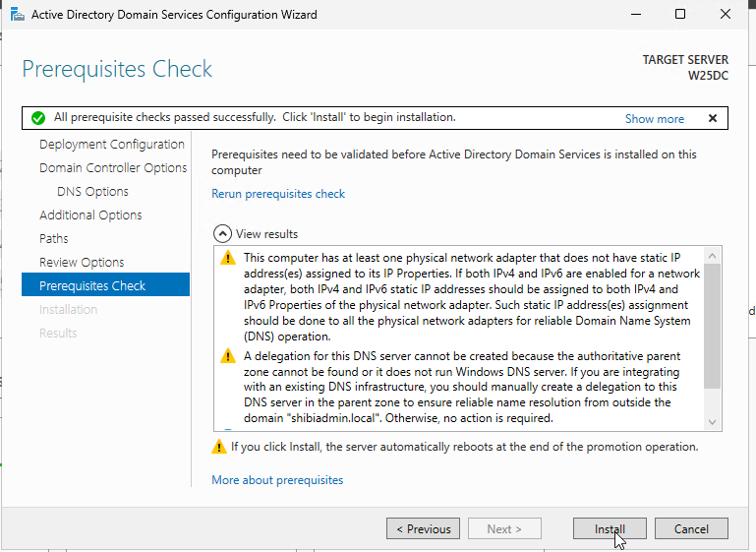Screen dimensions: 756x552
Task: Click the static IP address warning text
Action: [472, 297]
